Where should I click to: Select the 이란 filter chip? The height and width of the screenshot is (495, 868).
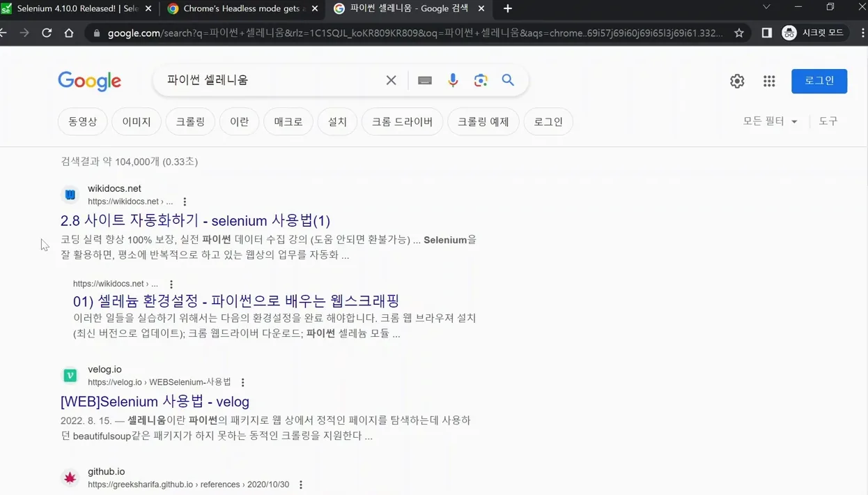click(x=239, y=121)
